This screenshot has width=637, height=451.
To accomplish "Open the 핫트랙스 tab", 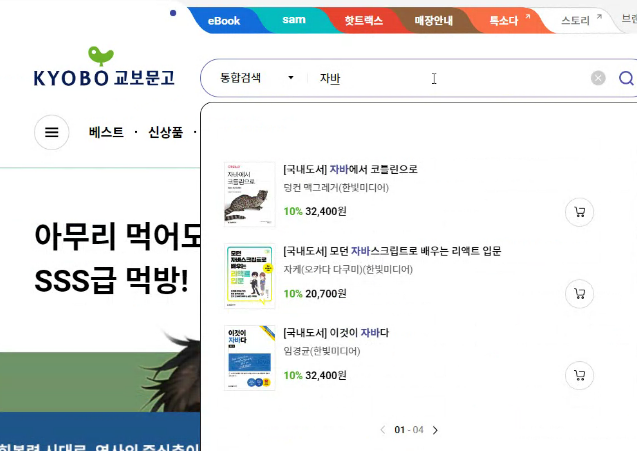I will 364,20.
